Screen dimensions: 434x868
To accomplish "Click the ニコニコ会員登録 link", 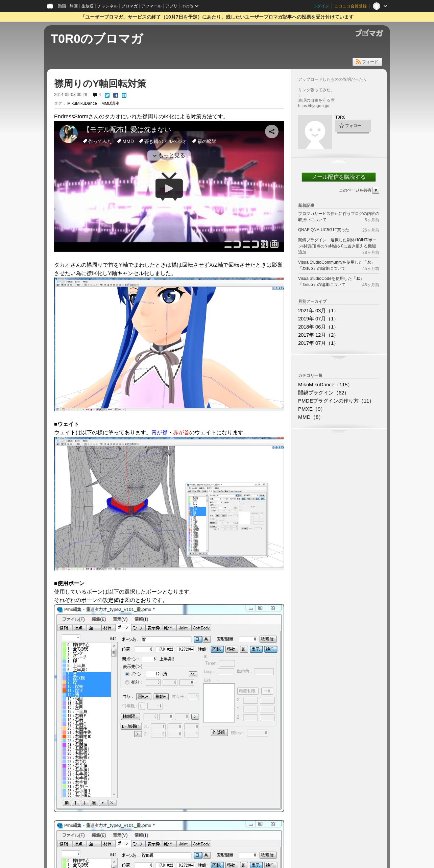I will click(x=351, y=6).
